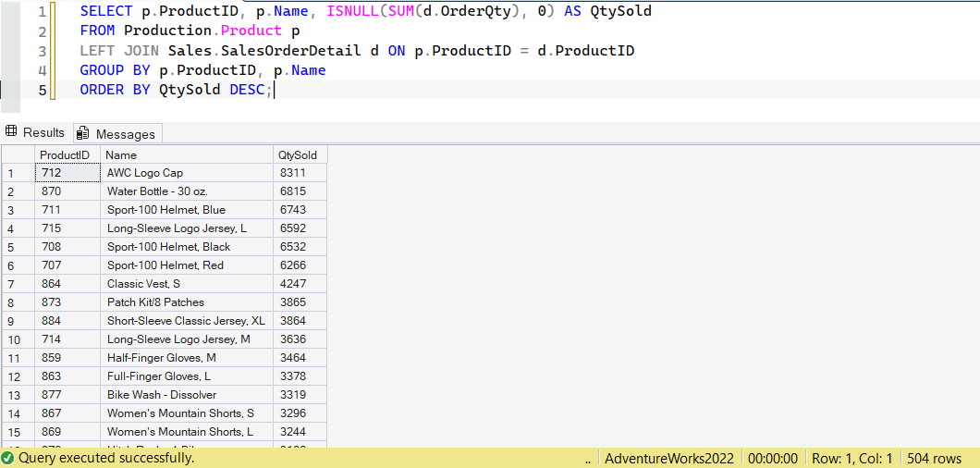Click ProductID 867 cell

pos(68,413)
